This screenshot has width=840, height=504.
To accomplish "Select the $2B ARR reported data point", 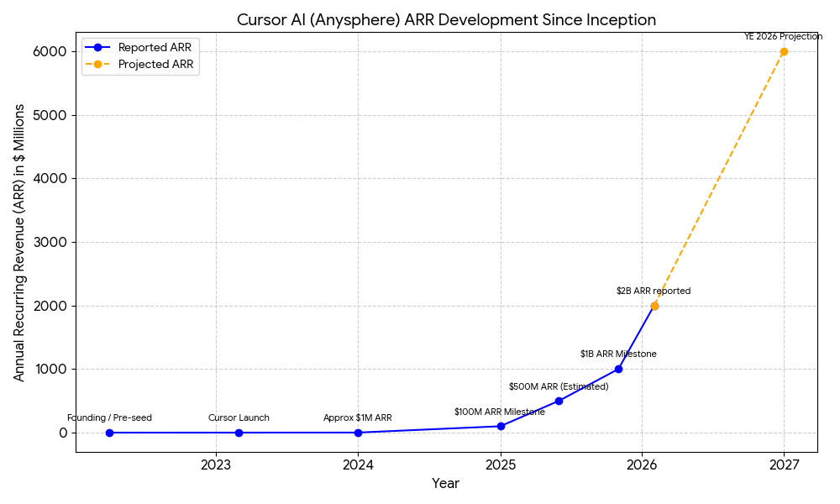I will click(x=654, y=306).
